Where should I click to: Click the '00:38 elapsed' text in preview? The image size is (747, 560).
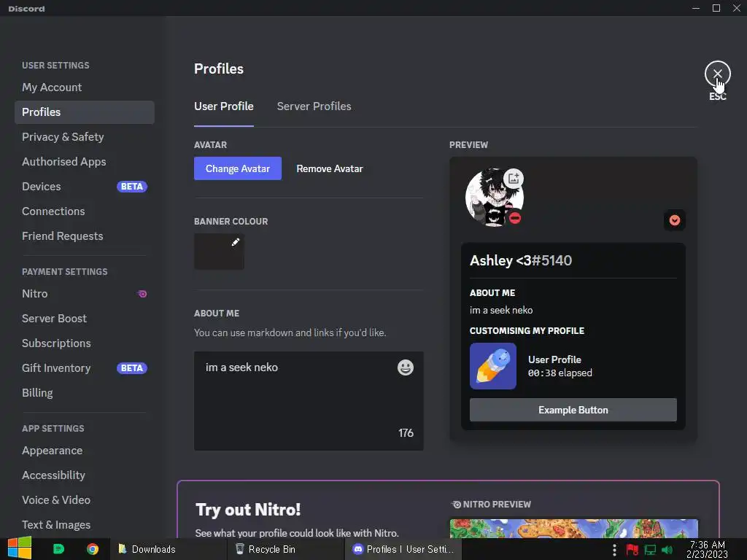click(x=560, y=373)
